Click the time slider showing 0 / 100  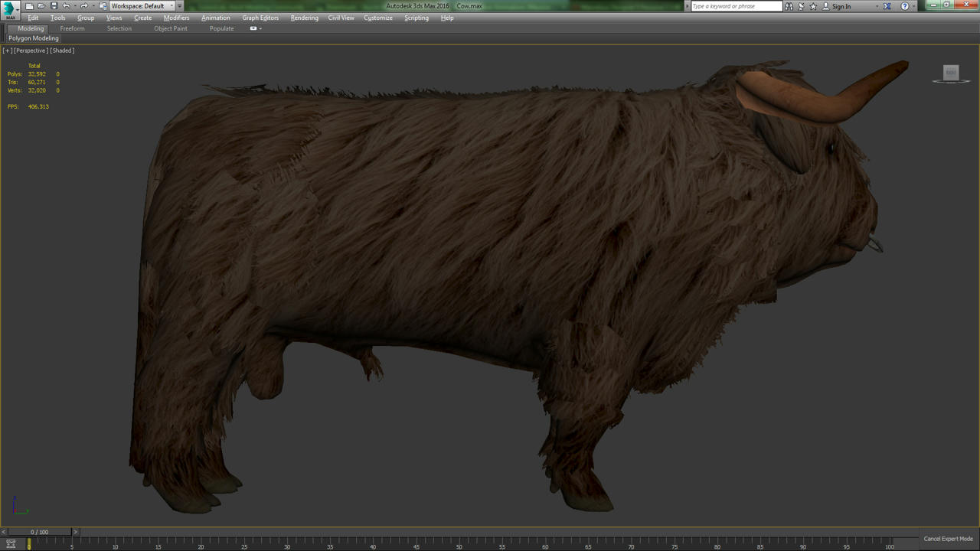point(39,532)
